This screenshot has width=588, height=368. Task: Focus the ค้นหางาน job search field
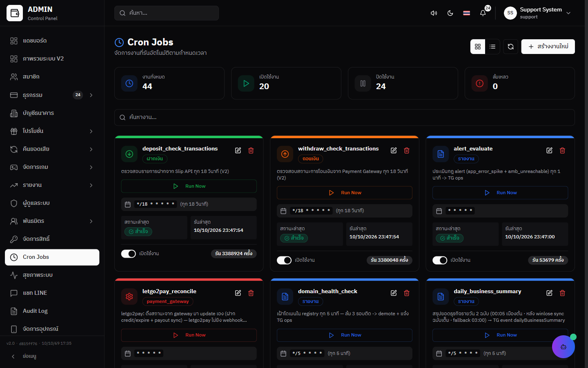(x=344, y=117)
